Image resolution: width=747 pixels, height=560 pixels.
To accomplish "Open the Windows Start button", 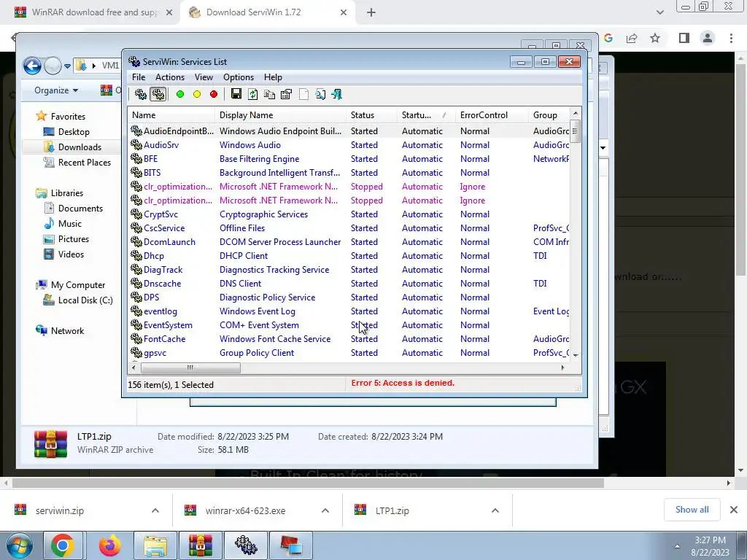I will [20, 545].
